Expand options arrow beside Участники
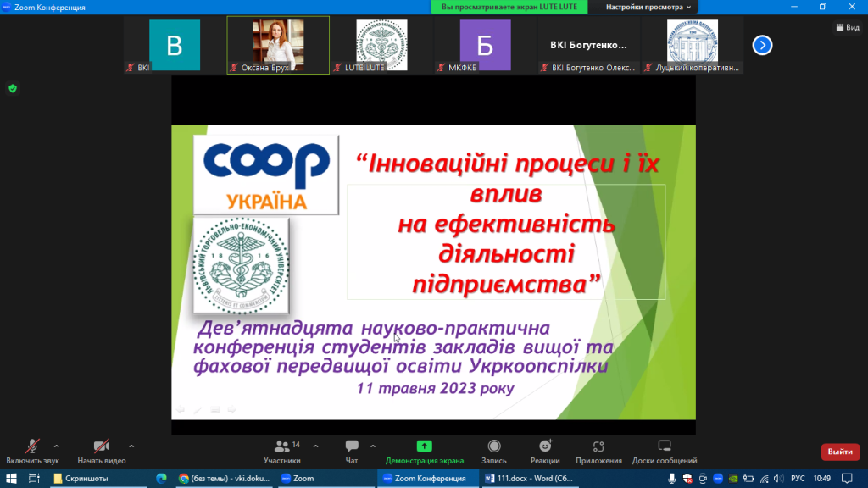The height and width of the screenshot is (488, 868). [316, 446]
